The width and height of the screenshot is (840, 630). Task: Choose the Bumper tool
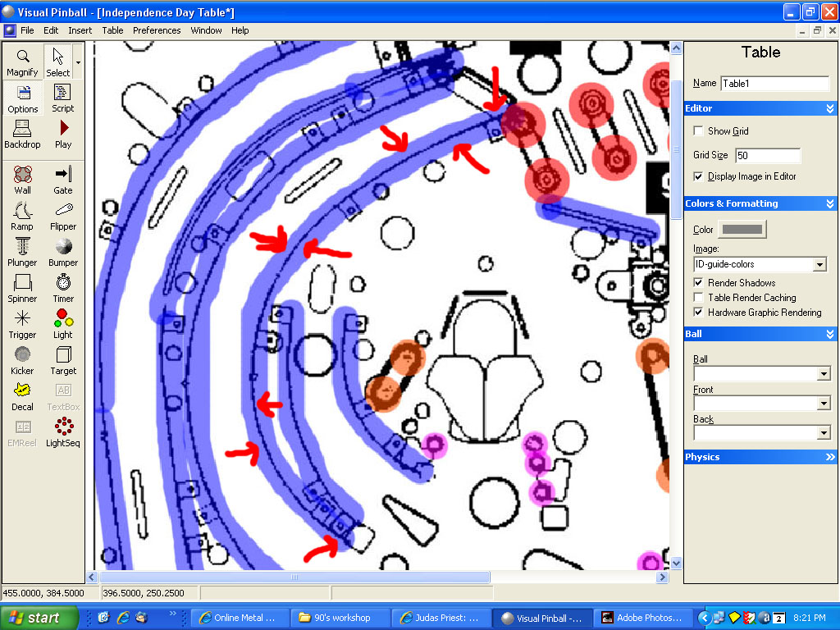tap(63, 252)
